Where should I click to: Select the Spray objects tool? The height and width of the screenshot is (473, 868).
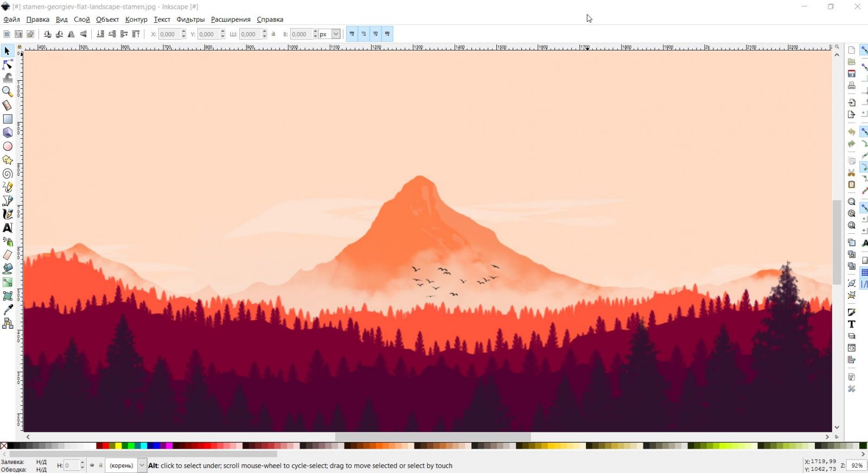[x=8, y=241]
